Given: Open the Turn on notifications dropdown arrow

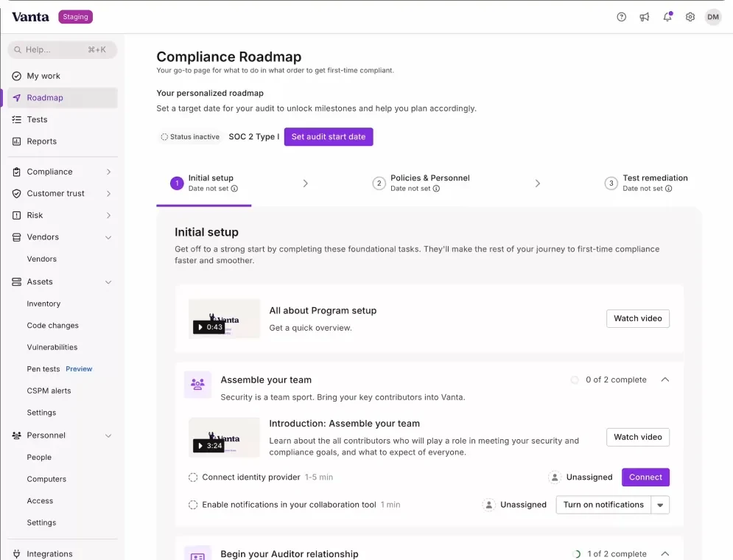Looking at the screenshot, I should pos(660,505).
